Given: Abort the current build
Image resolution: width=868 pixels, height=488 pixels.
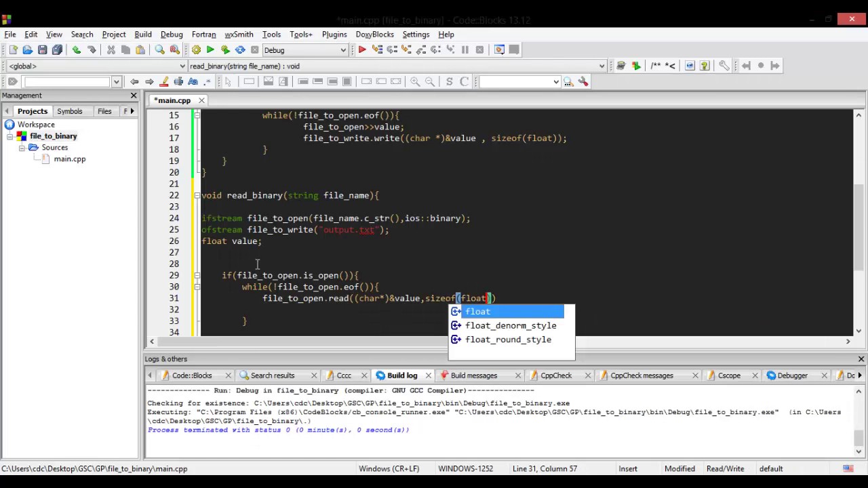Looking at the screenshot, I should 255,49.
